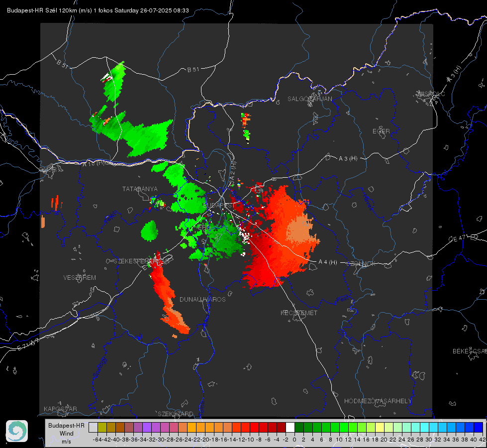Click the blue Pest county label

[x=342, y=300]
